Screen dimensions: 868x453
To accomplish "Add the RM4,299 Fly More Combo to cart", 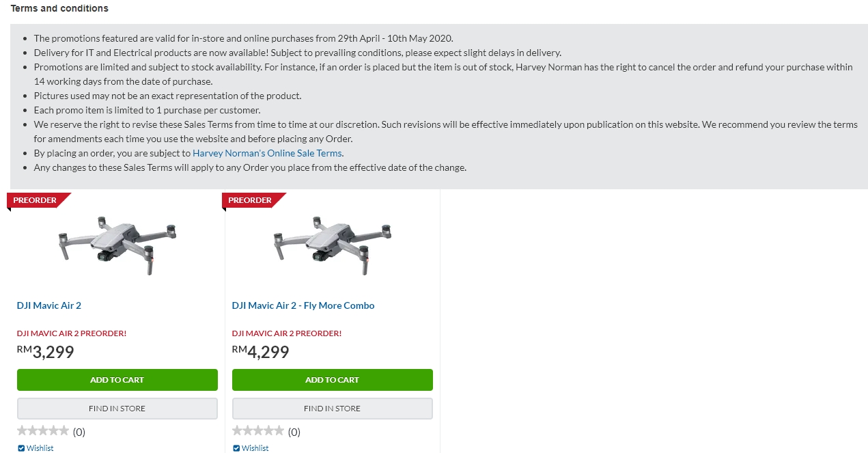I will [332, 380].
